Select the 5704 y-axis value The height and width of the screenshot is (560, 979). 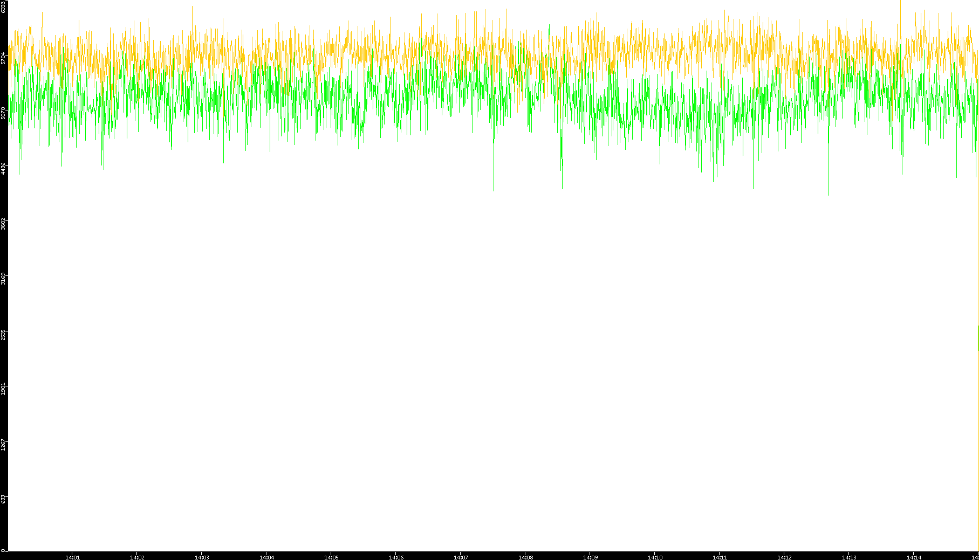[3, 58]
